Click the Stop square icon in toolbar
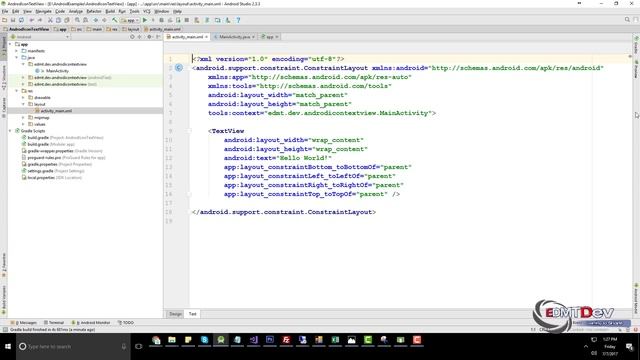This screenshot has width=640, height=360. (x=187, y=20)
